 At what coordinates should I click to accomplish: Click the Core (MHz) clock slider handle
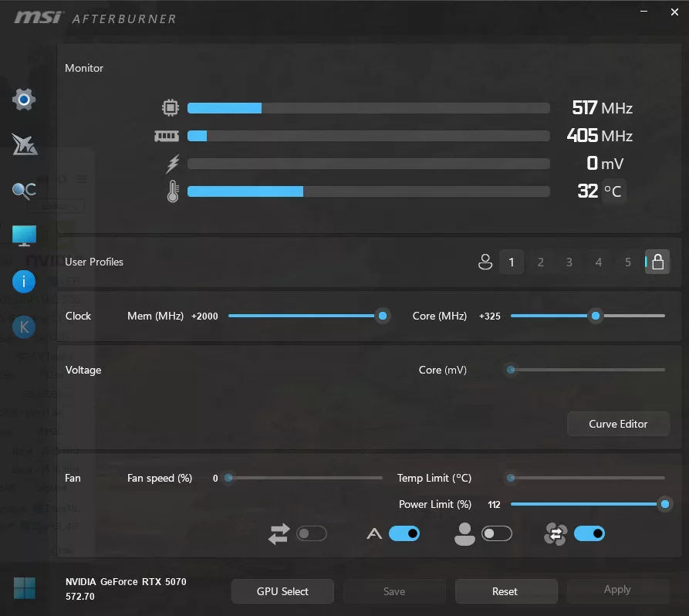pos(596,316)
